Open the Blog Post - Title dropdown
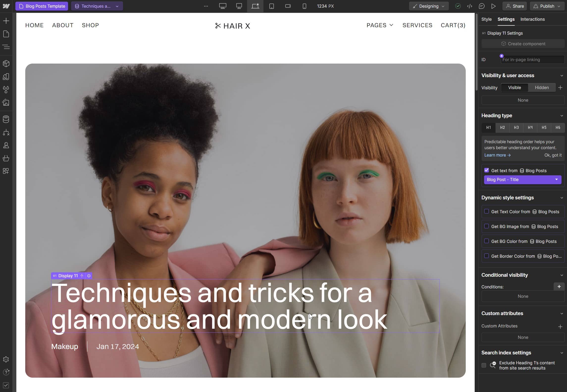Image resolution: width=567 pixels, height=392 pixels. [522, 180]
